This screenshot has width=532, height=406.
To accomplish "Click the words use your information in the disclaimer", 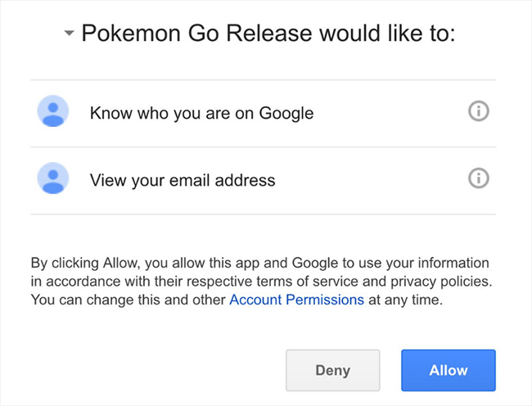I will (426, 264).
